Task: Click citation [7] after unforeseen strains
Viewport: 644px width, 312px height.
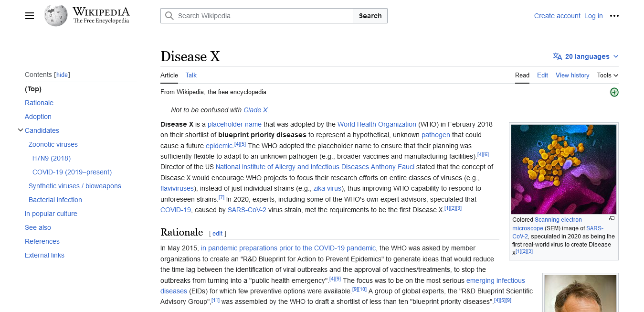Action: point(222,198)
